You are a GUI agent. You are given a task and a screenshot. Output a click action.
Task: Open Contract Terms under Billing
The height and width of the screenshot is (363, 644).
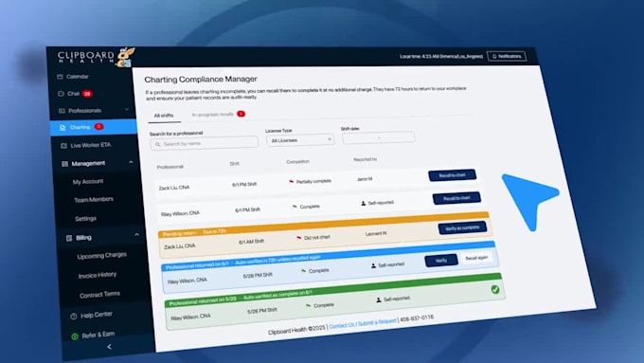coord(99,295)
